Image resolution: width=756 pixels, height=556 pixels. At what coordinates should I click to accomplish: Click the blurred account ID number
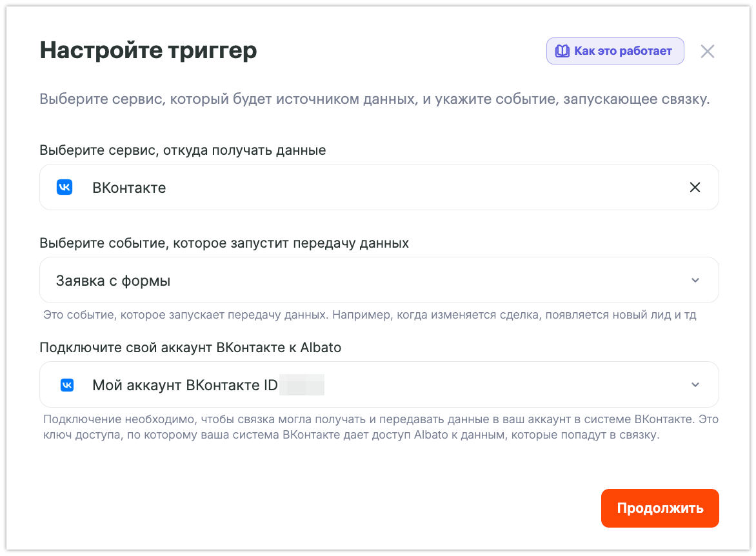[x=303, y=386]
